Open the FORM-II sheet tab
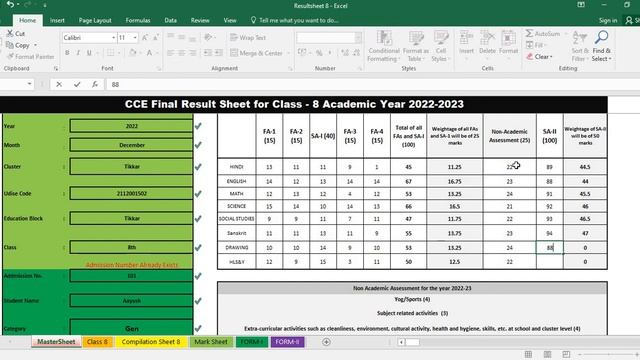 [287, 342]
